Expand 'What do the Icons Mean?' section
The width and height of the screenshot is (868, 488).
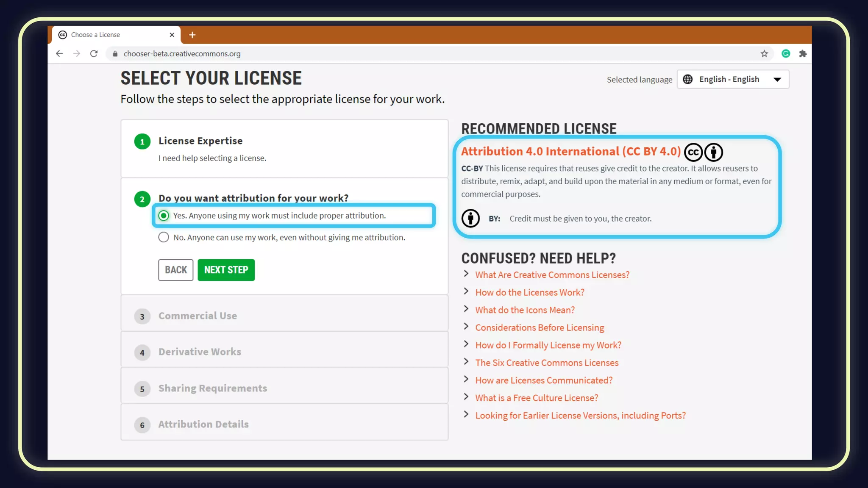point(525,310)
